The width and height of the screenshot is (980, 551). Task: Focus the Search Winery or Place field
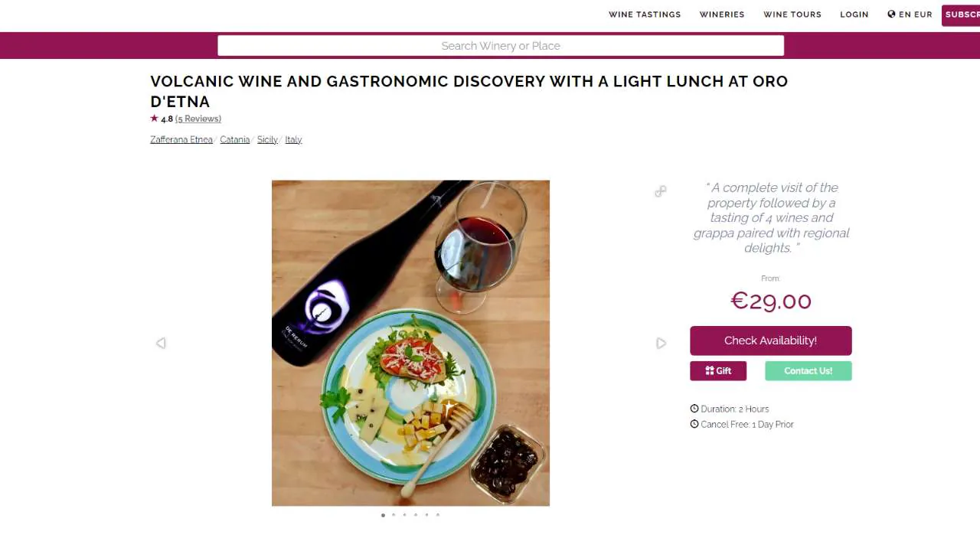[501, 46]
